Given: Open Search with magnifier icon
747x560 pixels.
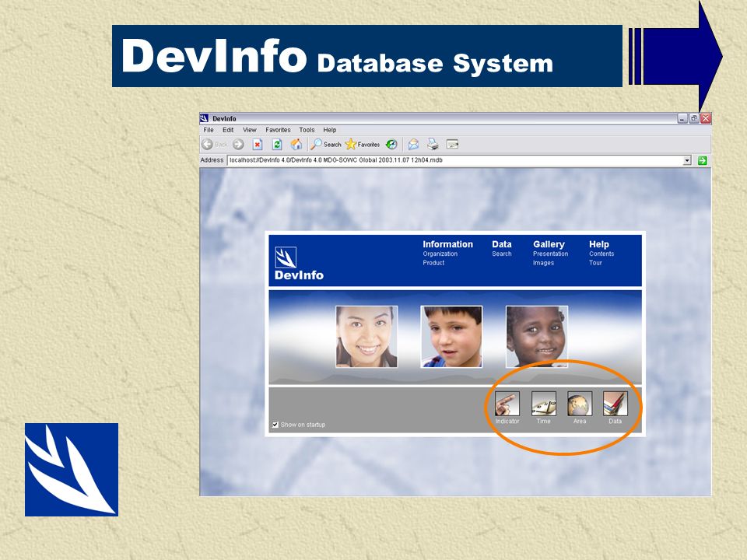Looking at the screenshot, I should click(x=326, y=145).
